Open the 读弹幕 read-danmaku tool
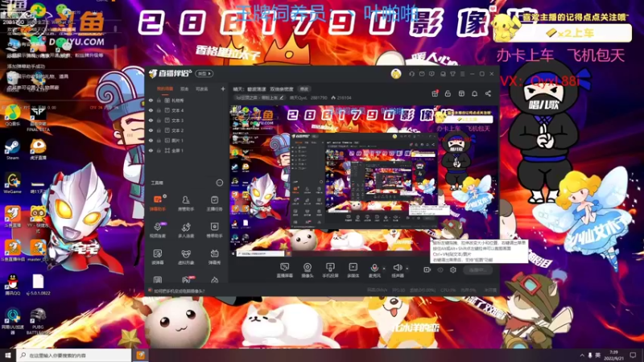This screenshot has width=644, height=362. [157, 257]
